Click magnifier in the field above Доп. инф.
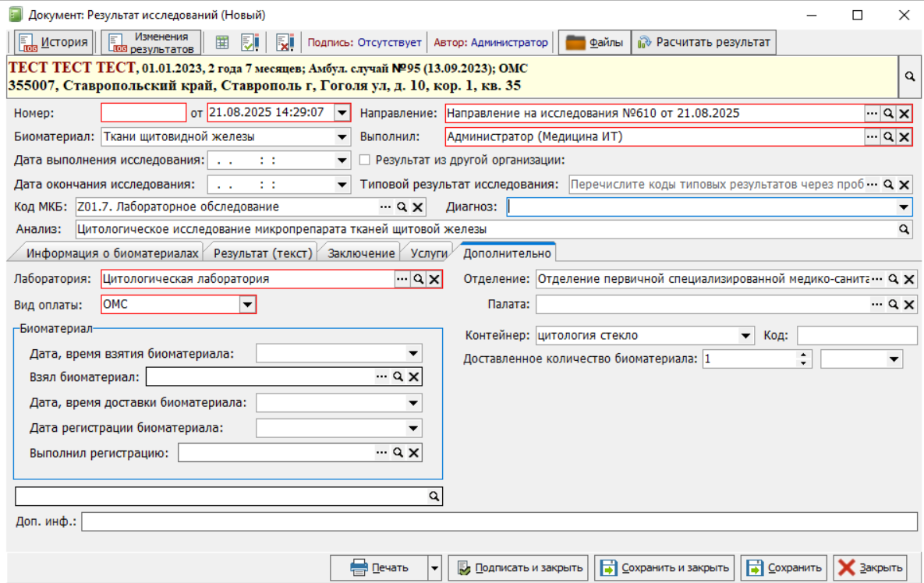 click(x=434, y=496)
